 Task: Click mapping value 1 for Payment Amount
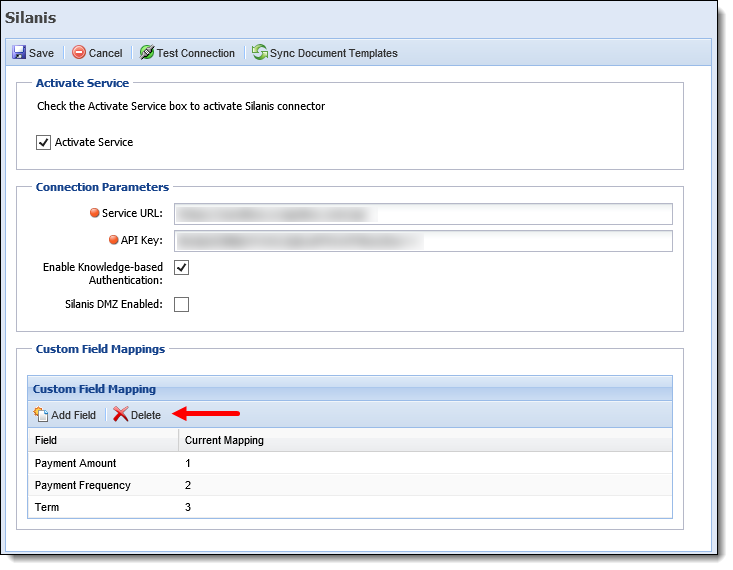188,464
